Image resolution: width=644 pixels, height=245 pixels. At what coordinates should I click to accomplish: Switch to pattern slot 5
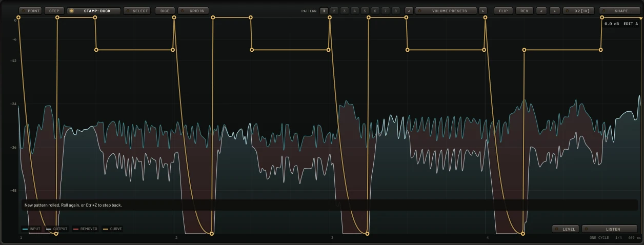(x=365, y=11)
